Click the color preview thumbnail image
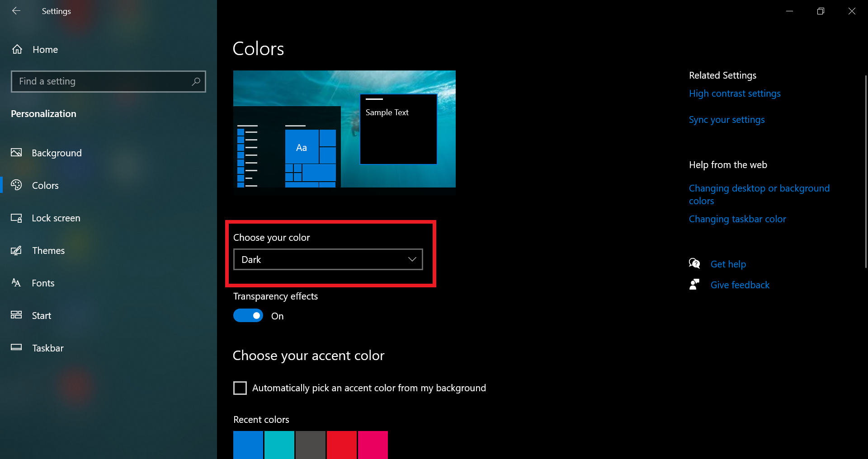868x459 pixels. [x=344, y=129]
